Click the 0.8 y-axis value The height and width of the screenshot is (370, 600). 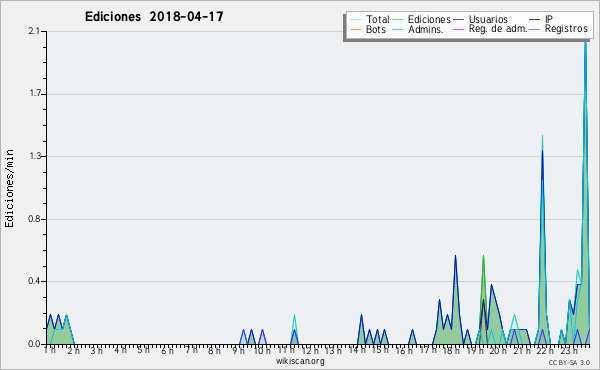pos(34,219)
